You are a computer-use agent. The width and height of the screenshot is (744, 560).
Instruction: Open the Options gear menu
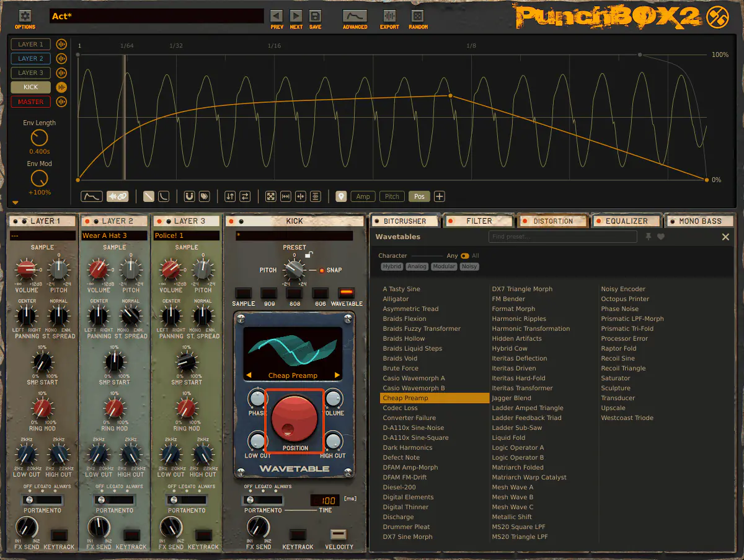click(x=25, y=15)
